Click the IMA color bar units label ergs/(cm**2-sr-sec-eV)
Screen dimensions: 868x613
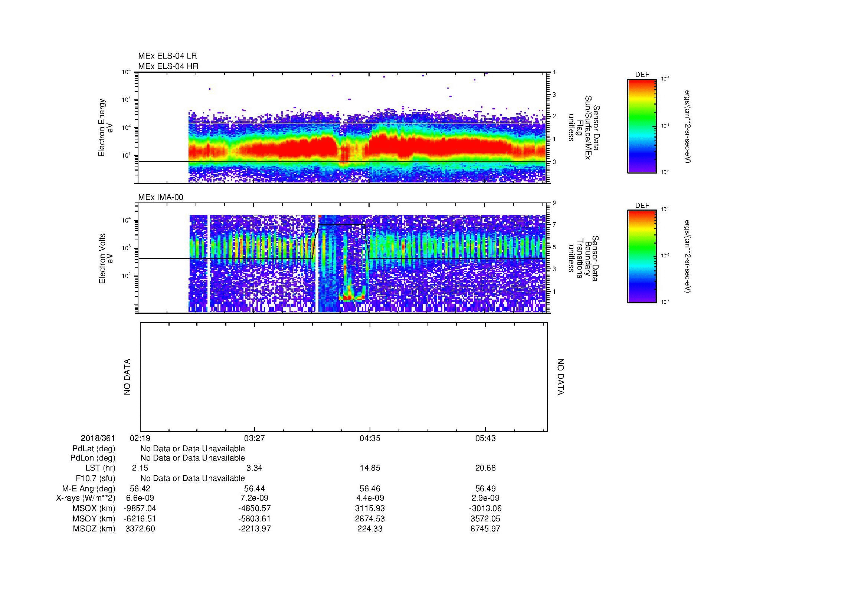pos(687,257)
